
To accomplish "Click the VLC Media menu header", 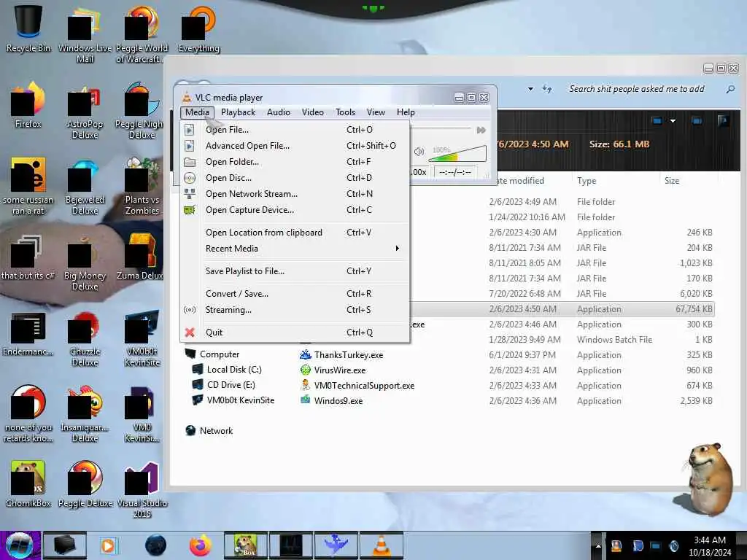I will tap(197, 112).
